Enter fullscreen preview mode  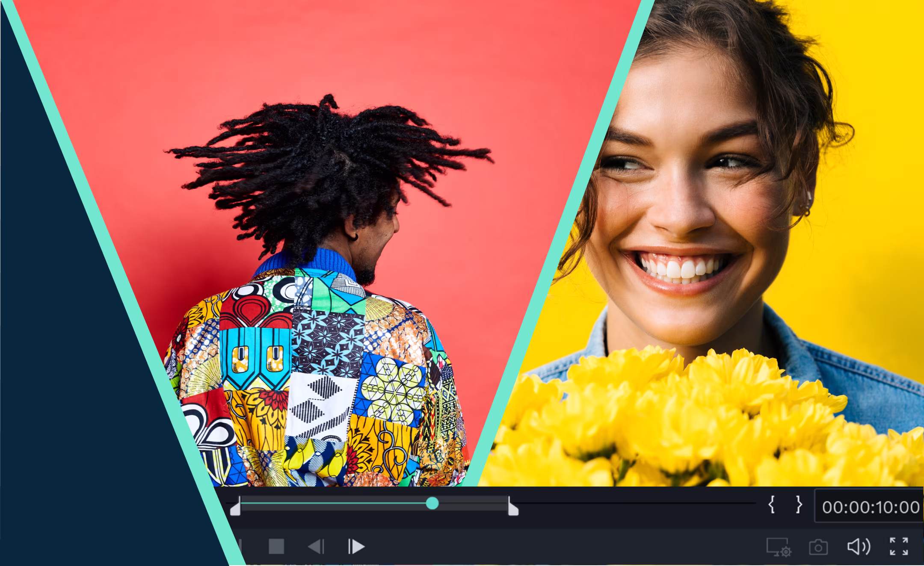coord(899,546)
